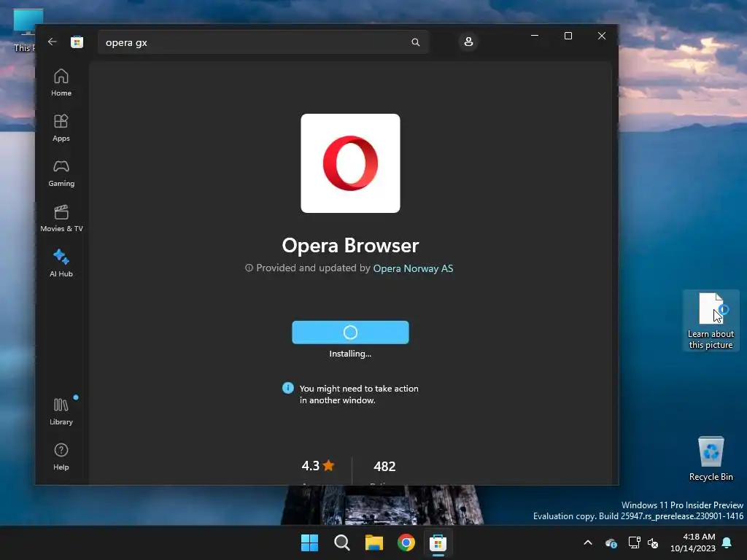Open the Windows Start menu
The width and height of the screenshot is (747, 560).
pyautogui.click(x=309, y=542)
